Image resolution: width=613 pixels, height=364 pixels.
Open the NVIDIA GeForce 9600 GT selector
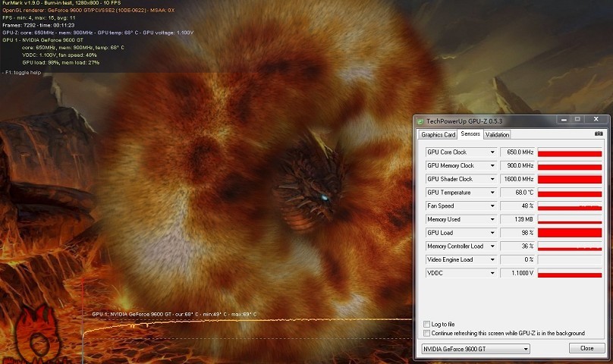coord(476,349)
